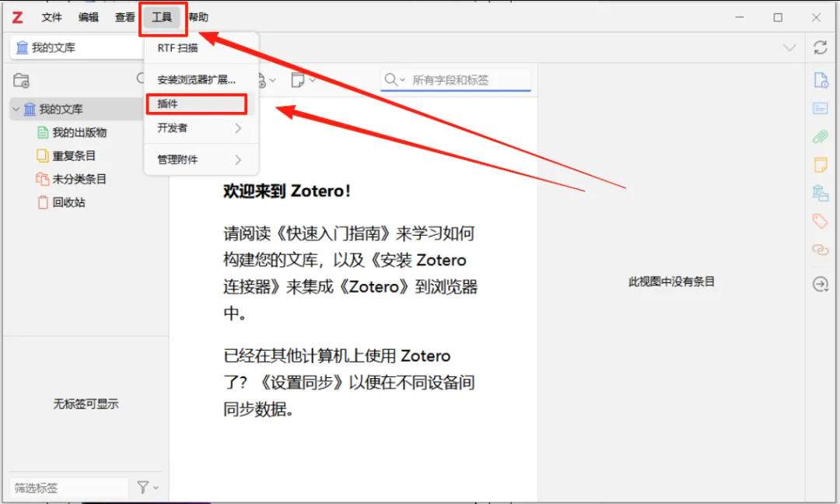Screen dimensions: 840x504
Task: Open the search mode magnifier dropdown
Action: tap(395, 80)
